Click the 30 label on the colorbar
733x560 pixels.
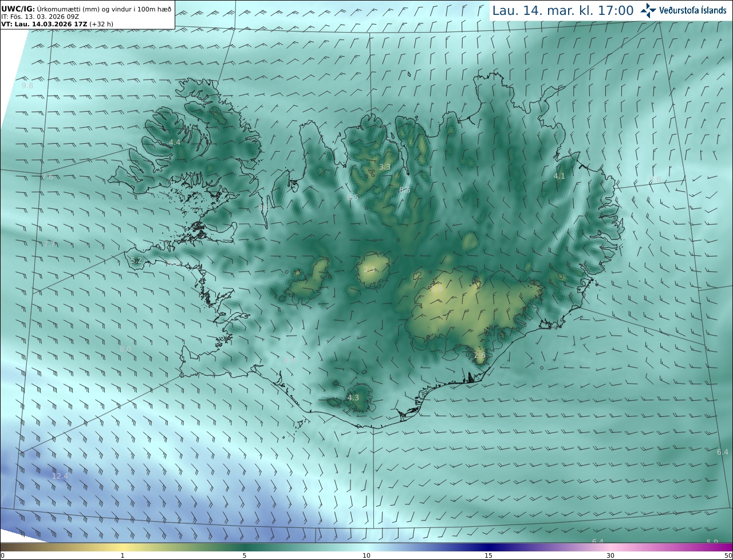pyautogui.click(x=610, y=555)
